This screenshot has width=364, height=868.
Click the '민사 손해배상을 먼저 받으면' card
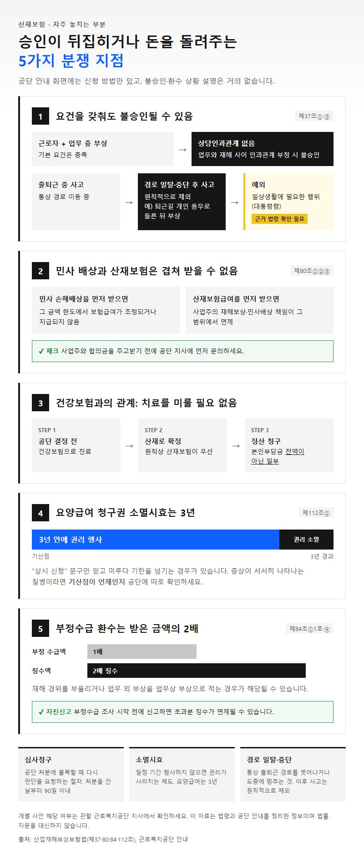point(106,310)
